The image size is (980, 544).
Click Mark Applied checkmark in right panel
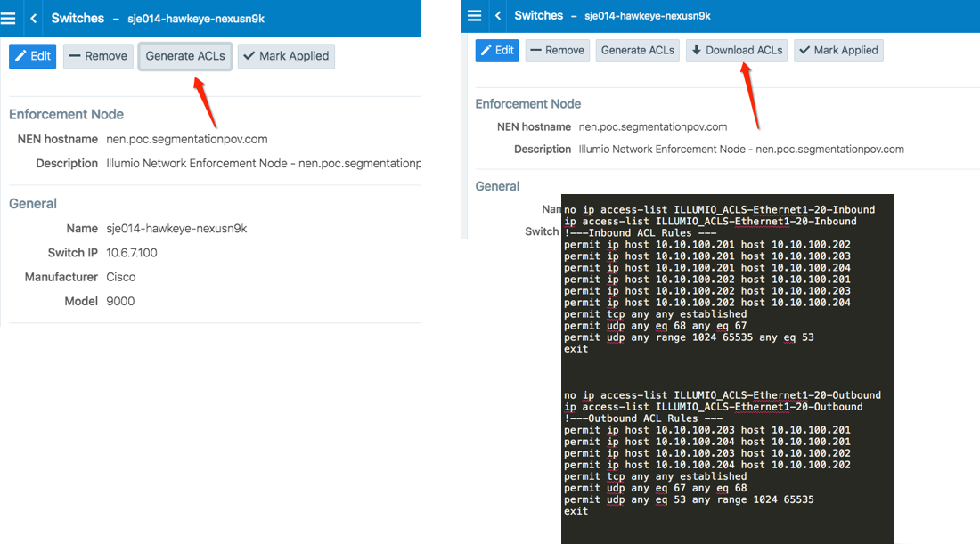(838, 51)
